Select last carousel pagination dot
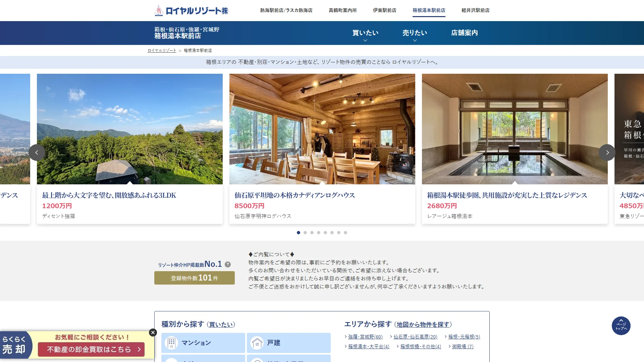The image size is (644, 362). [x=345, y=233]
